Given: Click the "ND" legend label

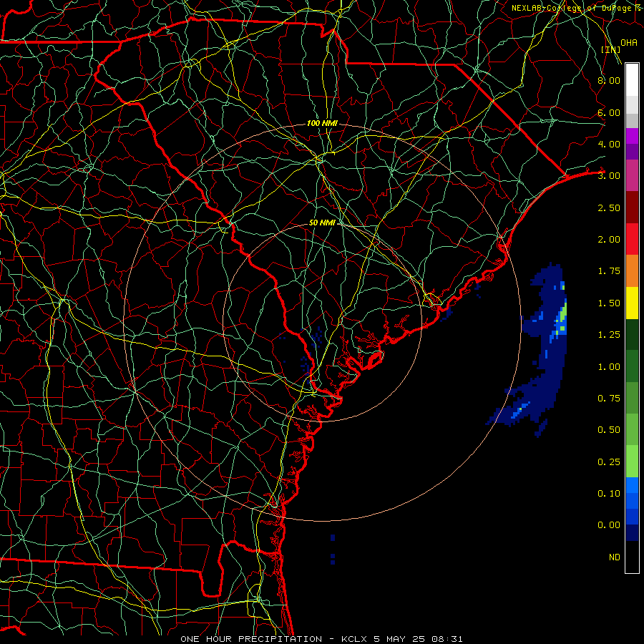Looking at the screenshot, I should [x=615, y=557].
